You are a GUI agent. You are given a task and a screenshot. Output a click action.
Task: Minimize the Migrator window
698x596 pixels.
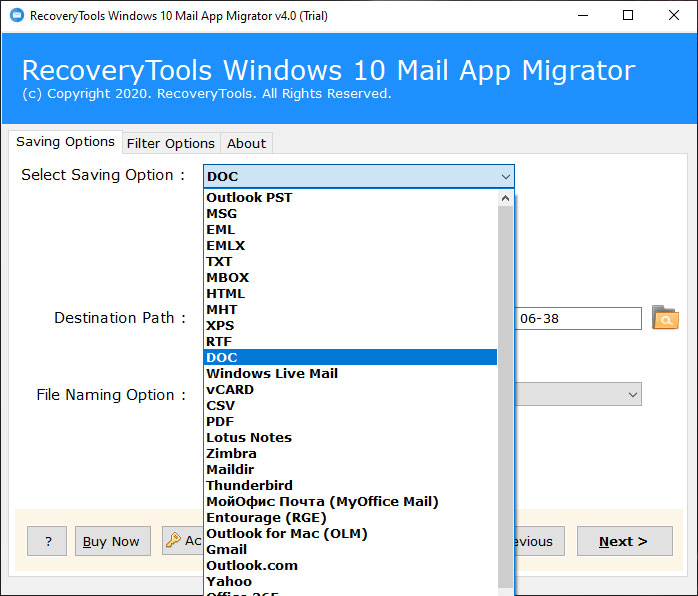tap(583, 16)
